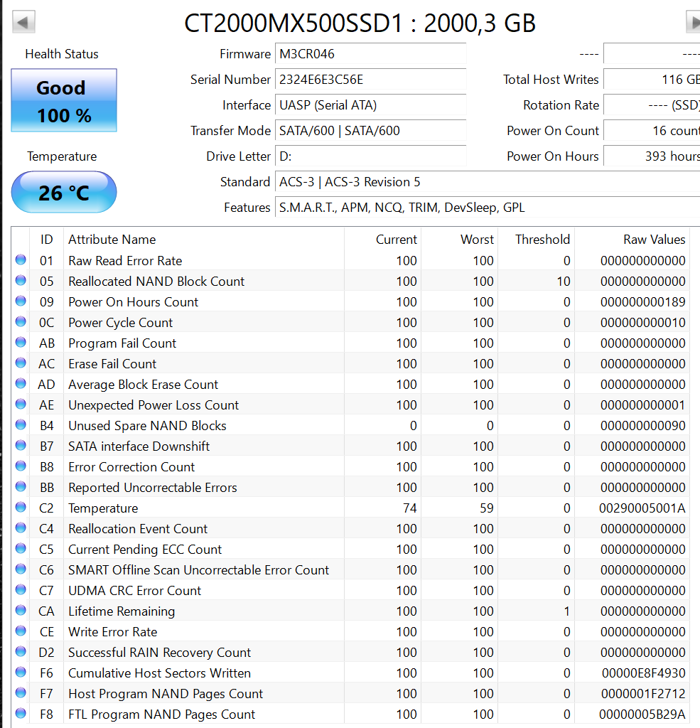This screenshot has width=700, height=728.
Task: Click status dot of C2 Temperature row
Action: pyautogui.click(x=21, y=507)
